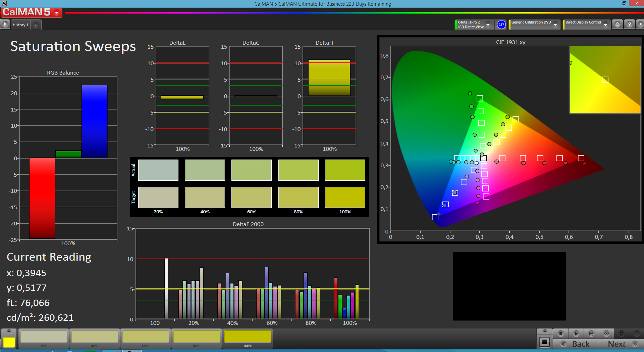This screenshot has width=644, height=352.
Task: Click the Back button
Action: point(576,344)
